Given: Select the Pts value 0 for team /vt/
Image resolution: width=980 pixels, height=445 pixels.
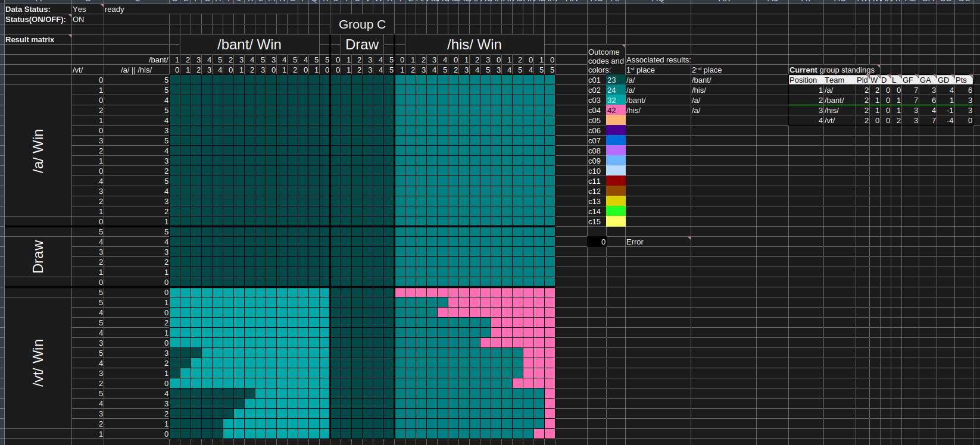Looking at the screenshot, I should click(x=965, y=121).
